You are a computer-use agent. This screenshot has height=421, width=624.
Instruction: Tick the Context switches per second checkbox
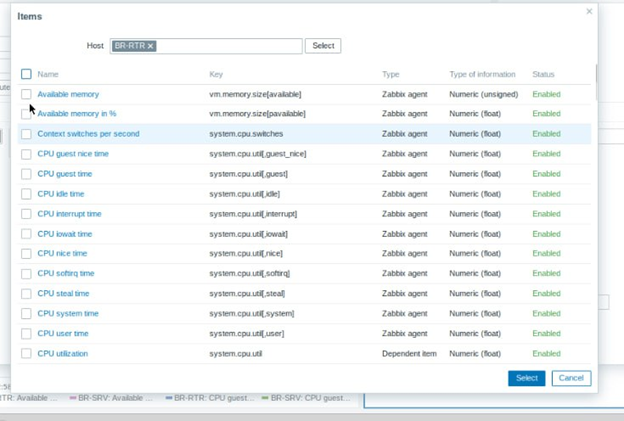(x=27, y=134)
